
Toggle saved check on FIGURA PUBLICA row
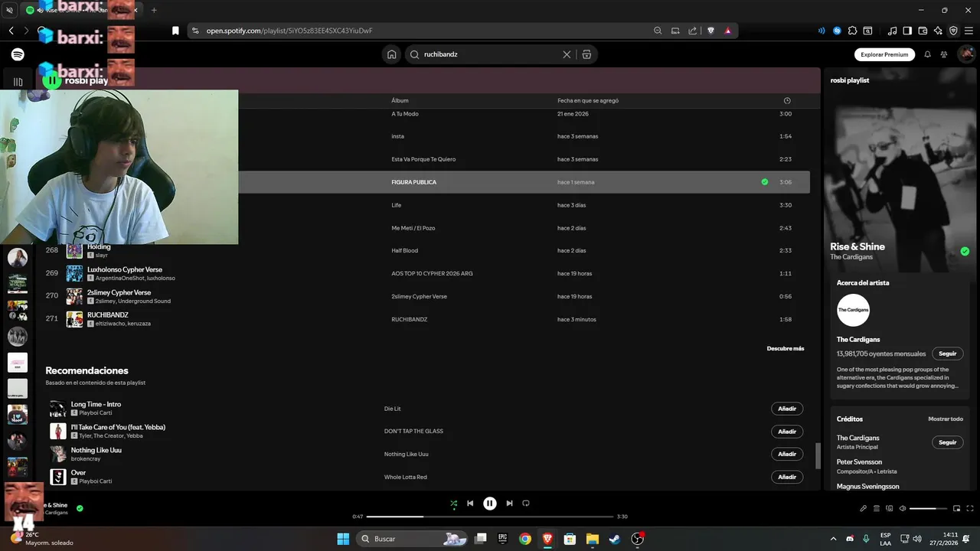tap(764, 182)
